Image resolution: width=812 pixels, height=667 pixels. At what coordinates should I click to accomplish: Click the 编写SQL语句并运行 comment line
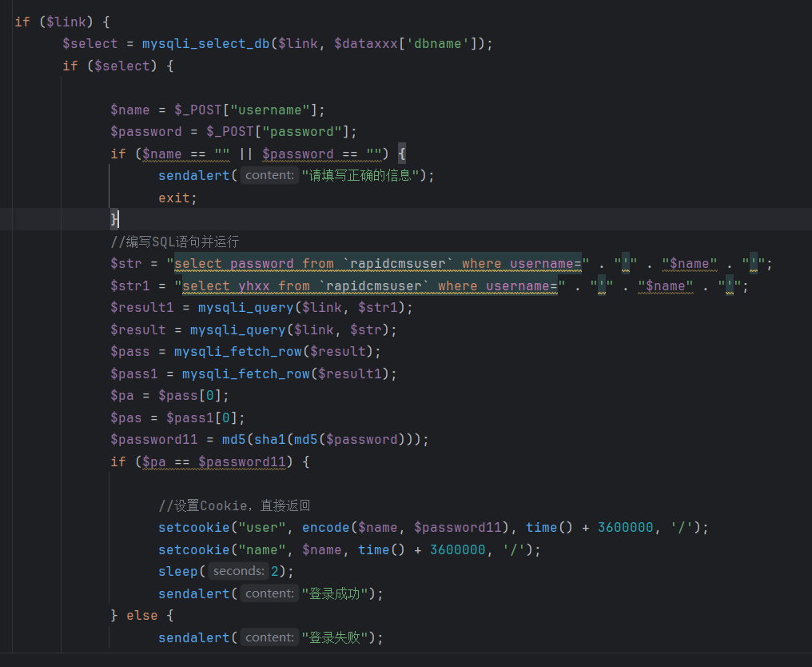point(174,242)
